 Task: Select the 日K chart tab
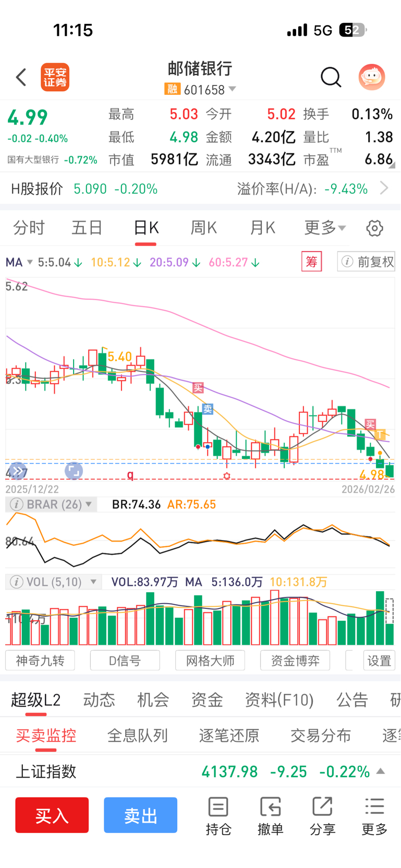[x=146, y=228]
